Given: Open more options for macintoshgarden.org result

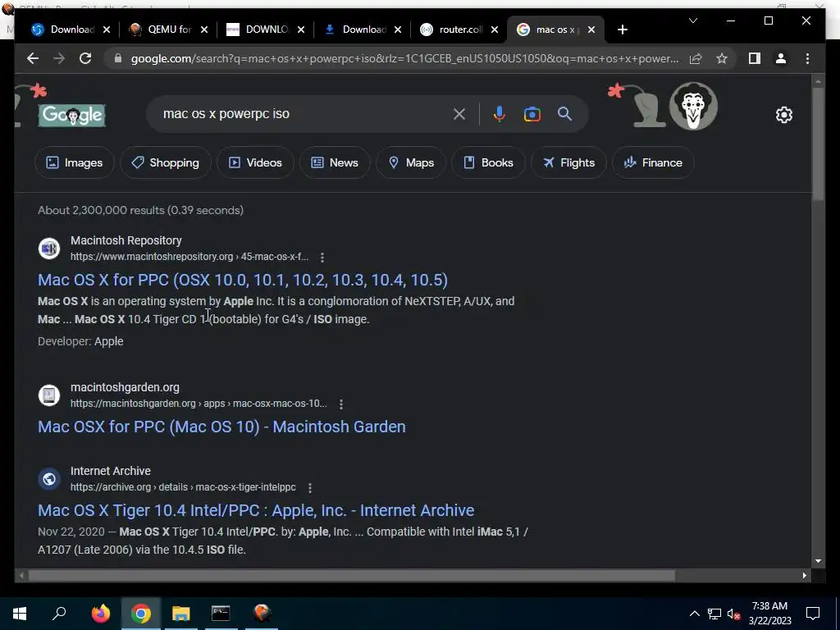Looking at the screenshot, I should coord(340,404).
